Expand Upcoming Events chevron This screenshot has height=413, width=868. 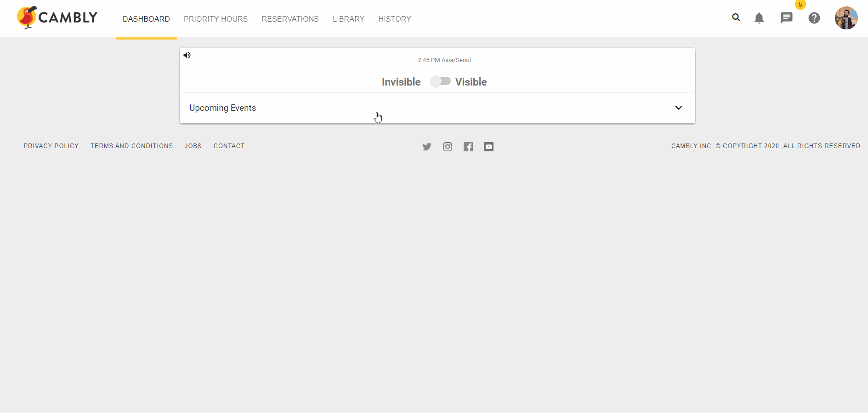(679, 108)
